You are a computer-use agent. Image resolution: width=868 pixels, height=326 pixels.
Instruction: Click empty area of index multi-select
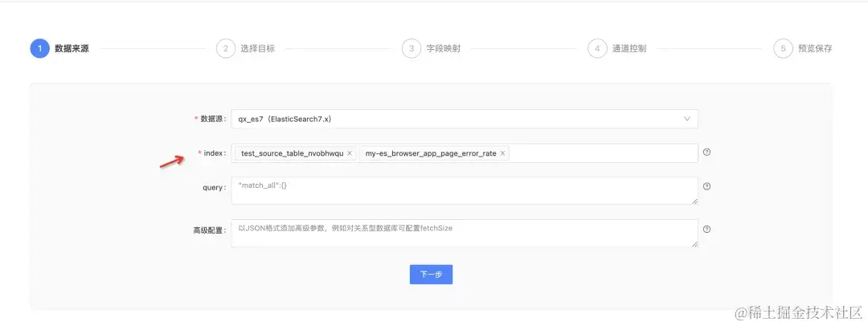pyautogui.click(x=604, y=153)
